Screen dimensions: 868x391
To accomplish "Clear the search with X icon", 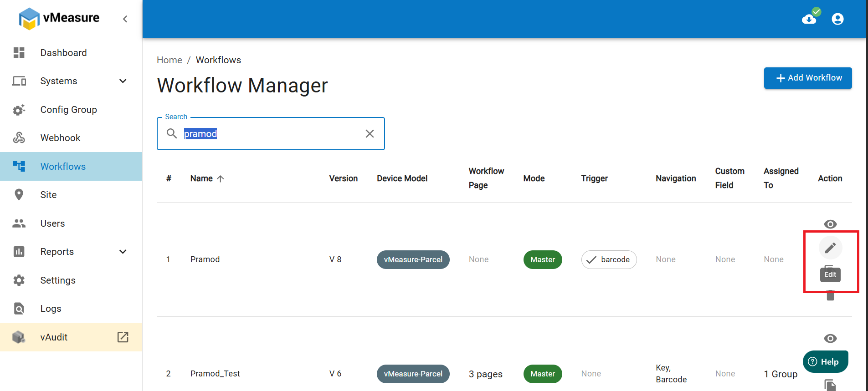I will tap(370, 133).
